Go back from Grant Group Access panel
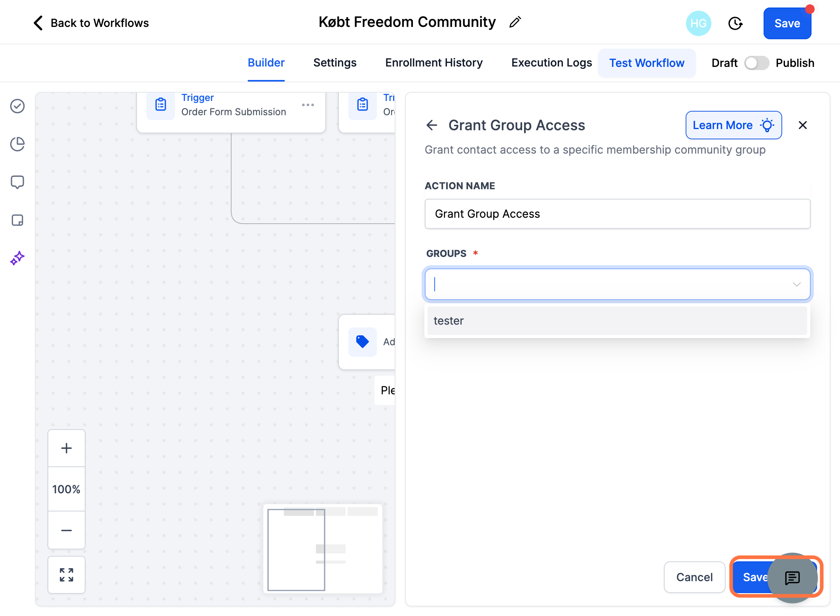 tap(432, 125)
